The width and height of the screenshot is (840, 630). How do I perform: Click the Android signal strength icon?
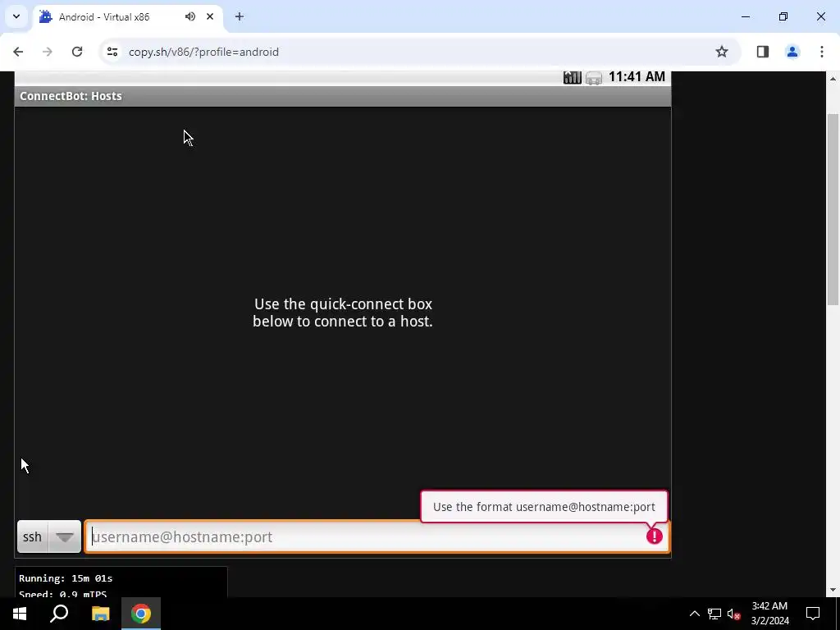(x=572, y=78)
